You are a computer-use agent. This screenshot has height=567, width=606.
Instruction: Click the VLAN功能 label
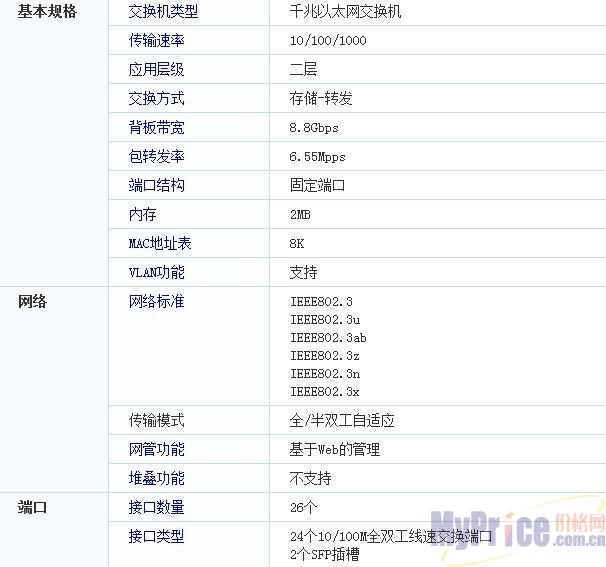point(156,272)
